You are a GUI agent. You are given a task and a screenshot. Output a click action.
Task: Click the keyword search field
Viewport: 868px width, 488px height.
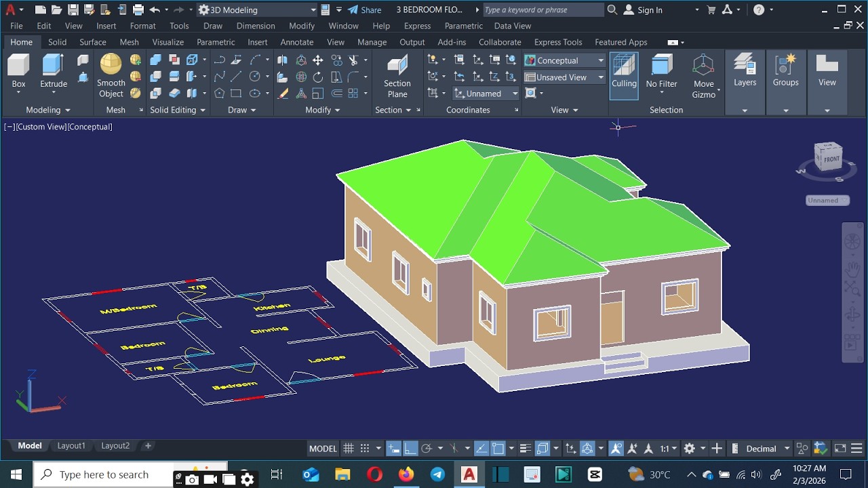coord(542,9)
